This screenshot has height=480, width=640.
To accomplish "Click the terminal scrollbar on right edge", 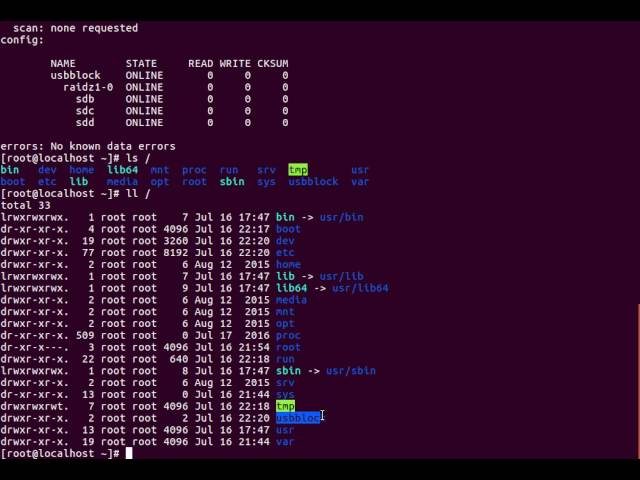I will pos(638,381).
